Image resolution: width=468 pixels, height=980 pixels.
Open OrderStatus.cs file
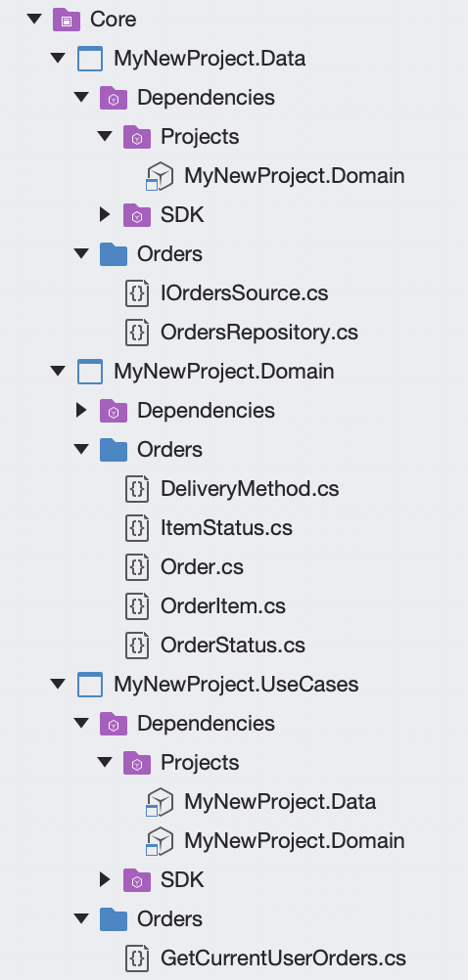click(233, 645)
